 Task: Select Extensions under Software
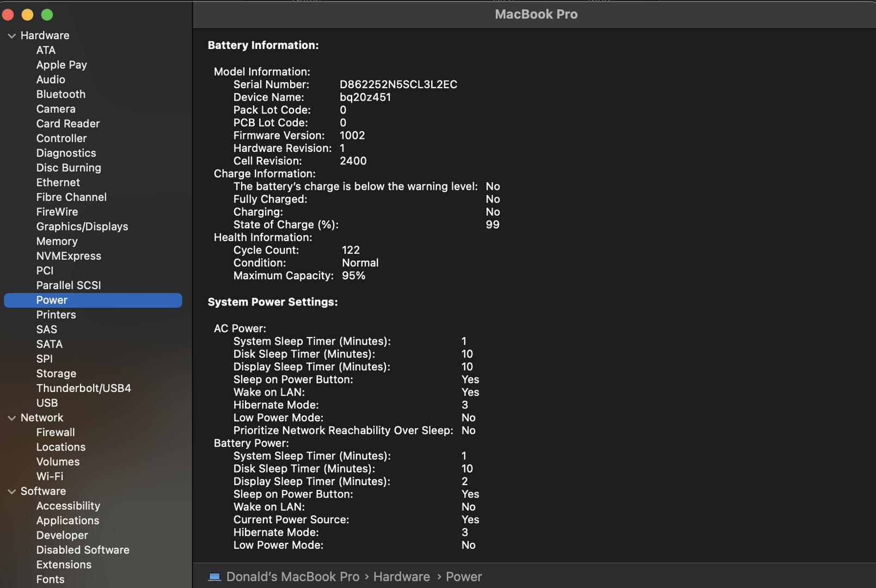[x=64, y=565]
